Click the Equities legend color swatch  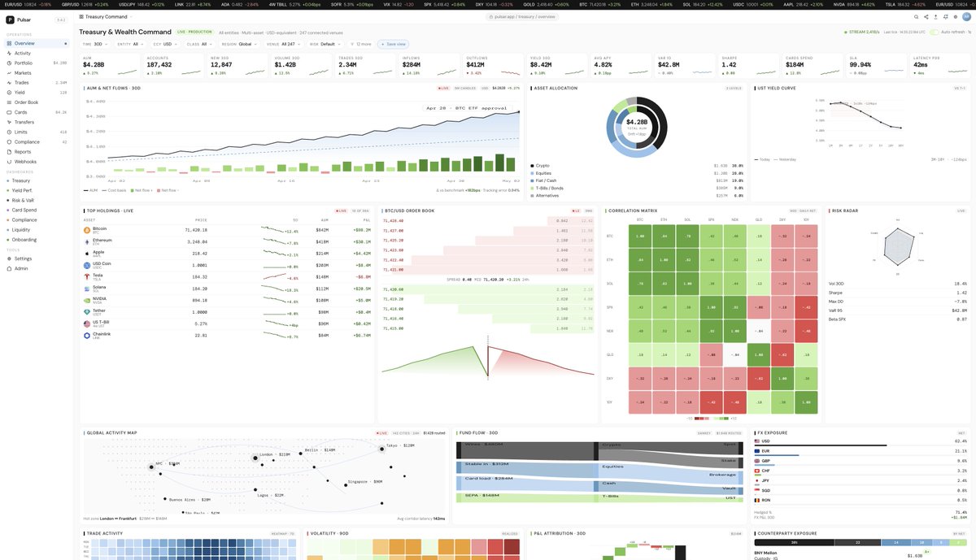(533, 172)
